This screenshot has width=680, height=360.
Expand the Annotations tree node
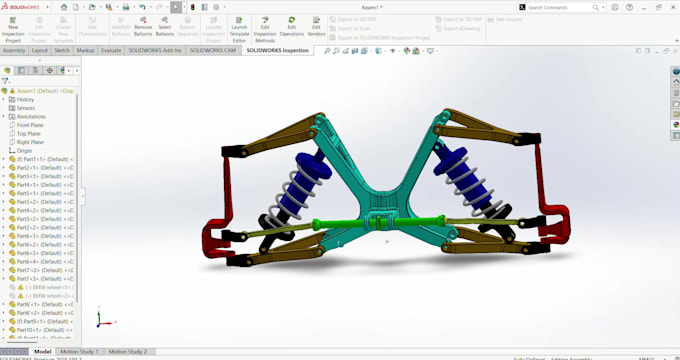[3, 116]
